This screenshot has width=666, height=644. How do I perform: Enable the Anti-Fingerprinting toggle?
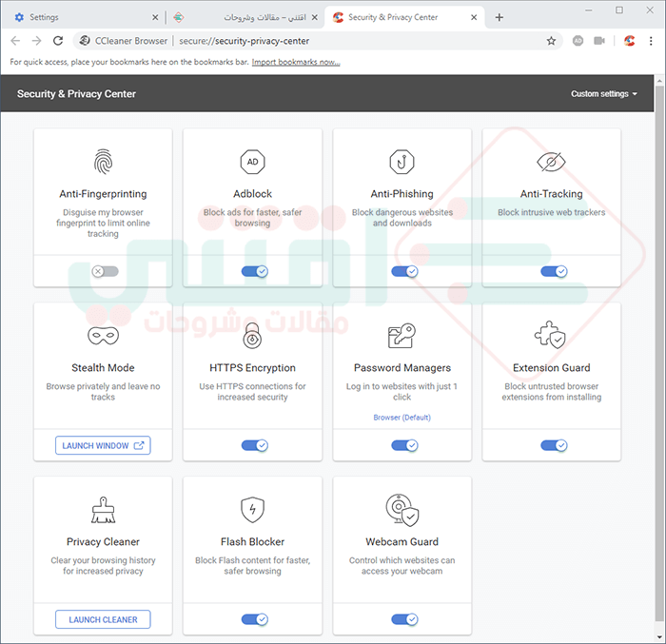(105, 271)
